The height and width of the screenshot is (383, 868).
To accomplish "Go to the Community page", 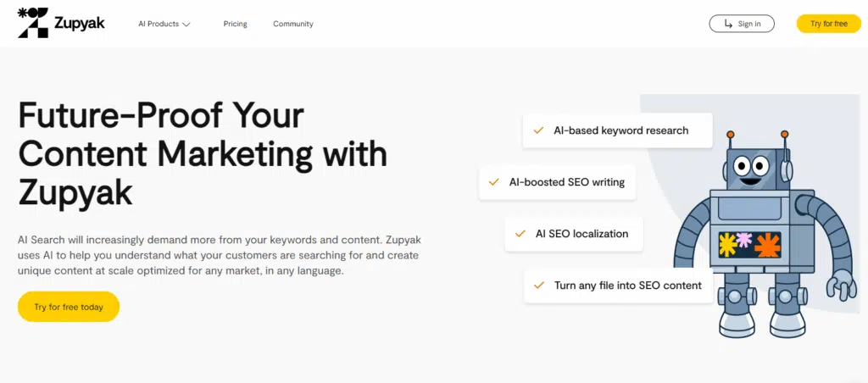I will 292,24.
